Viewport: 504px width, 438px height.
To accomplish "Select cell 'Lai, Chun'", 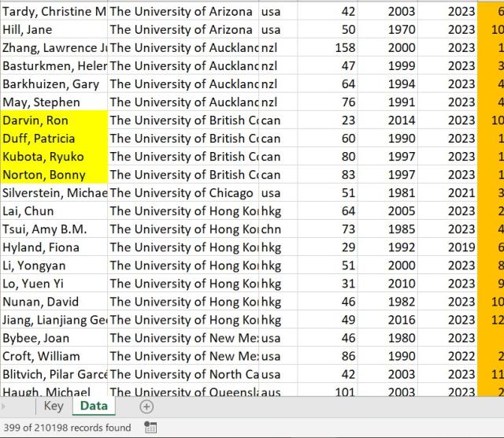I will (x=54, y=211).
